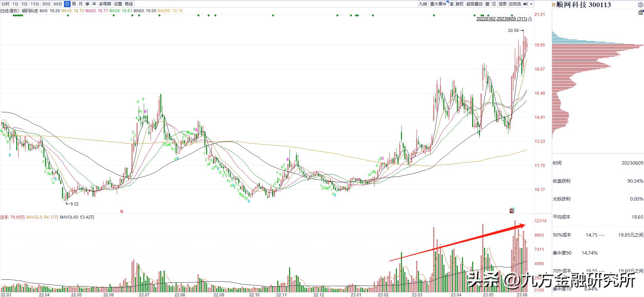Click the MA20: 16.71 indicator label
The width and height of the screenshot is (644, 297).
(97, 11)
